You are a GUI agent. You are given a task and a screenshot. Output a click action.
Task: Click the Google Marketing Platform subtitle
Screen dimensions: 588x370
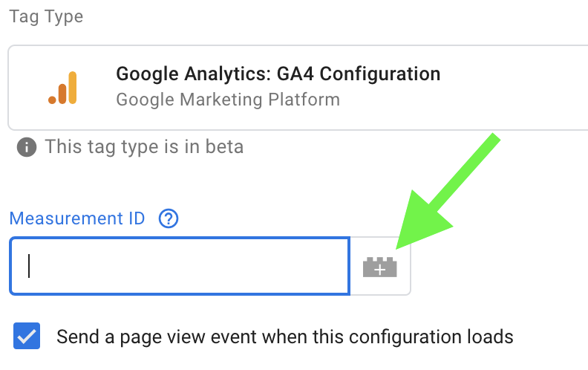[228, 99]
